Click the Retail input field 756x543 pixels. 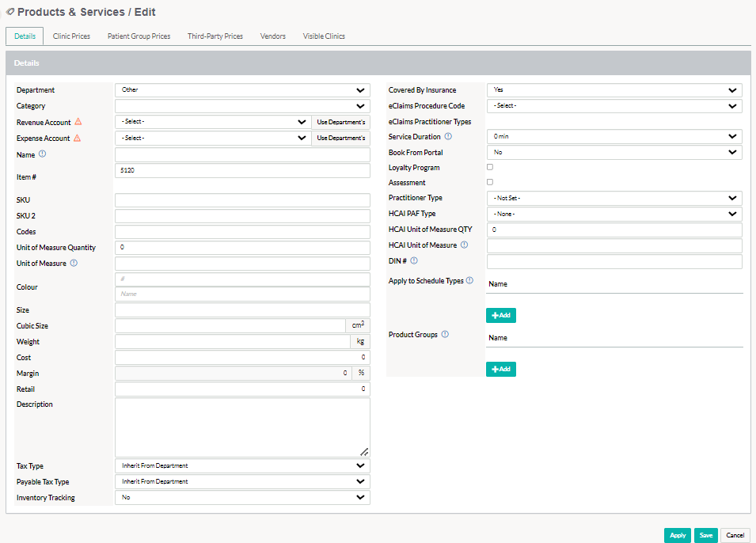[242, 389]
